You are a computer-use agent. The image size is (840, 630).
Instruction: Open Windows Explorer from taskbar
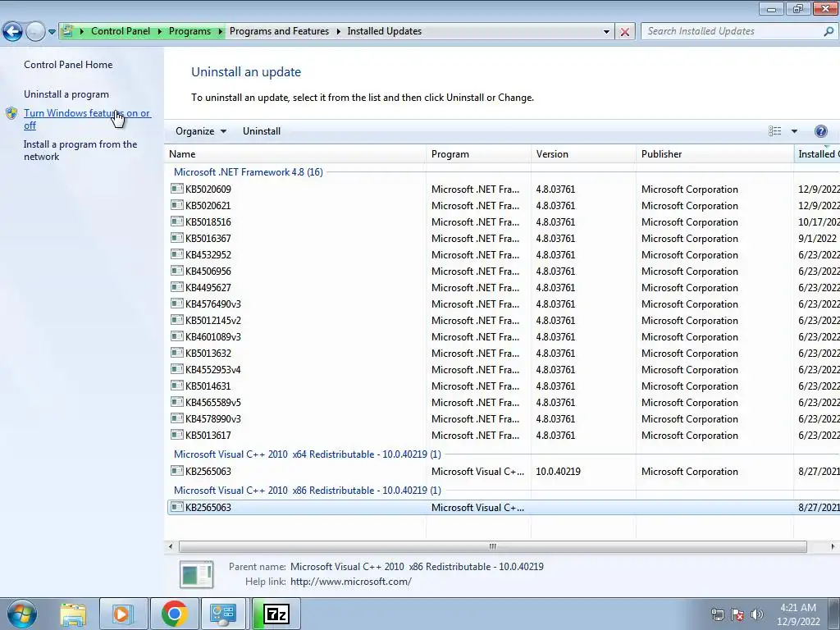[73, 614]
